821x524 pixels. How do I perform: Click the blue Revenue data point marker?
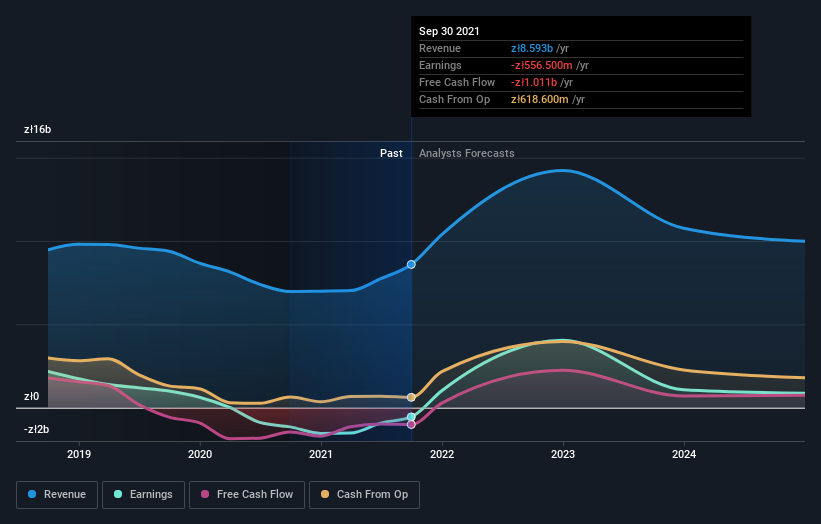tap(411, 264)
